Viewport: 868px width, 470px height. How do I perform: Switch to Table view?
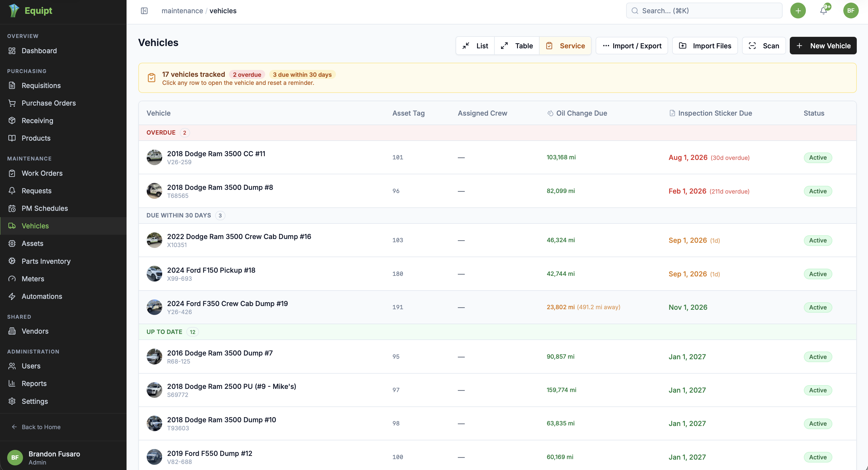[x=517, y=45]
